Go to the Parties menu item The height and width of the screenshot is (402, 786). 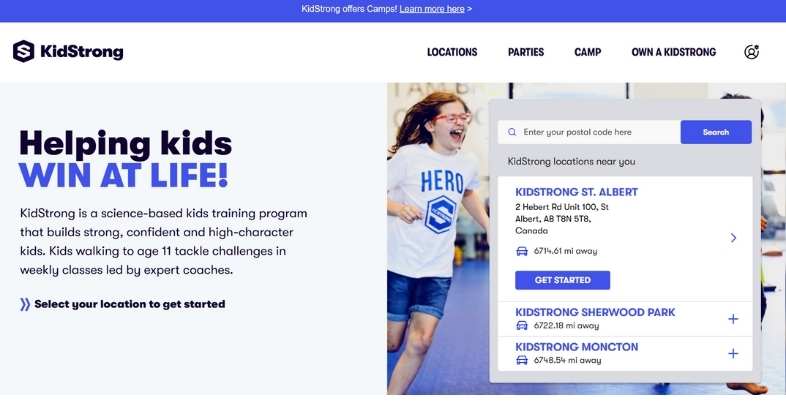point(526,52)
